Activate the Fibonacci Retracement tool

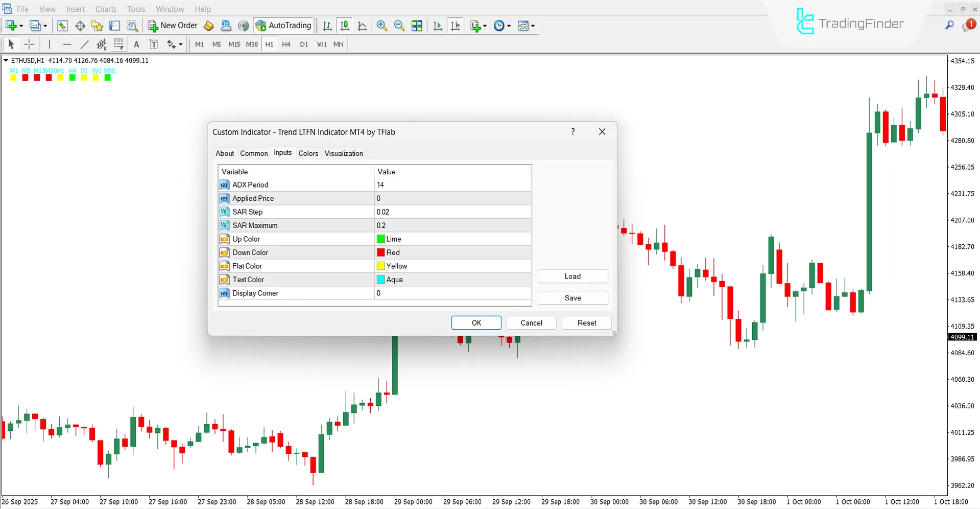coord(118,44)
